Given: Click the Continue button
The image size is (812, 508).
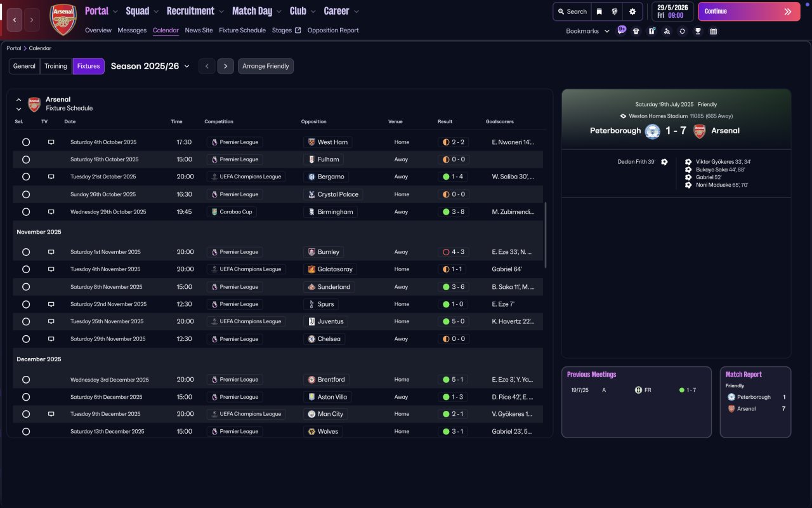Looking at the screenshot, I should click(x=749, y=11).
